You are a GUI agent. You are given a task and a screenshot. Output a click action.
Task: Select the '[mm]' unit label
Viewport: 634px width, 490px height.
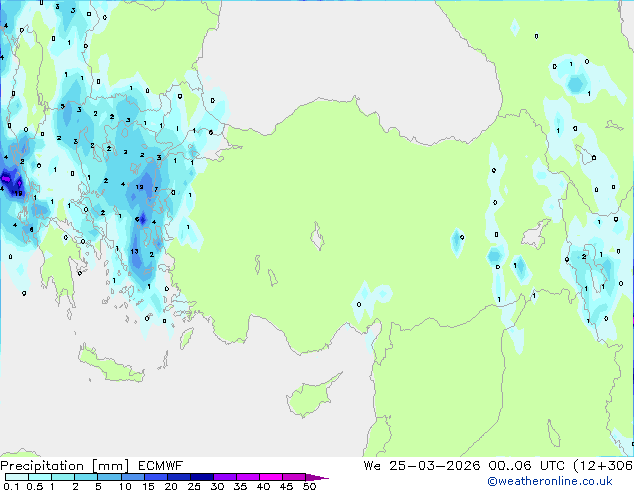pos(111,466)
